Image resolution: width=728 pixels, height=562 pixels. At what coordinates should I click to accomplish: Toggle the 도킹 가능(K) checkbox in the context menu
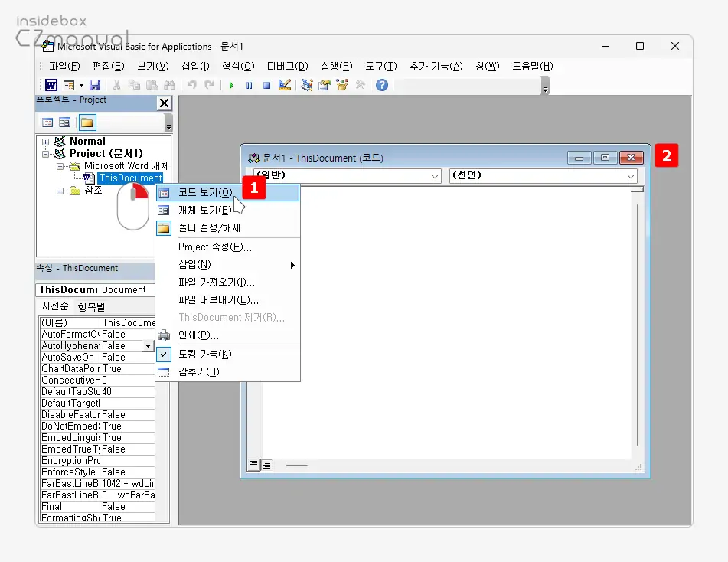[164, 354]
